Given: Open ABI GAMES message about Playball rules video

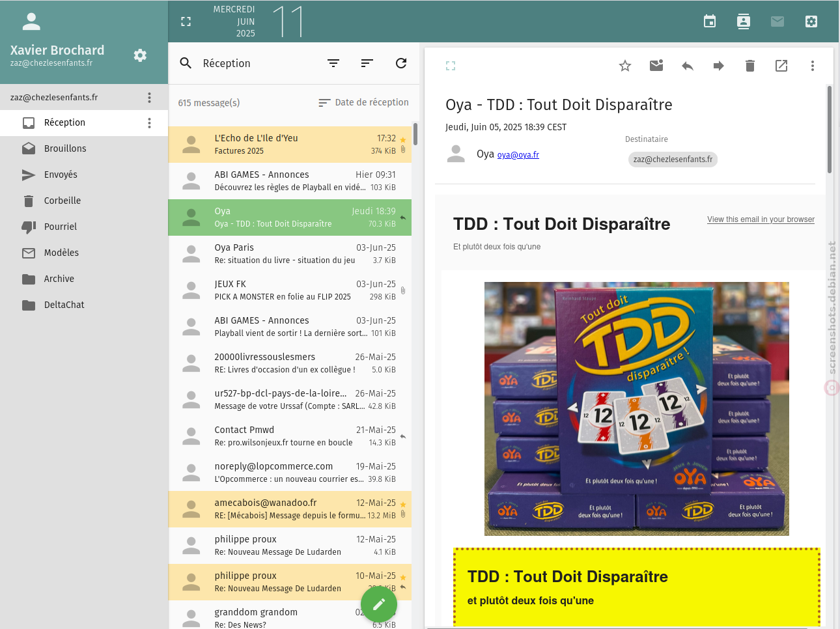Looking at the screenshot, I should click(290, 181).
